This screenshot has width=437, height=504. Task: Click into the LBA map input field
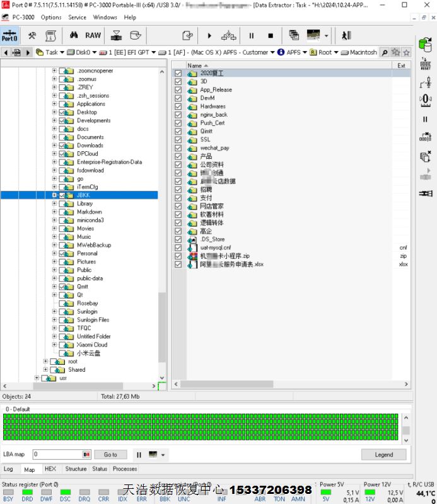tap(57, 454)
